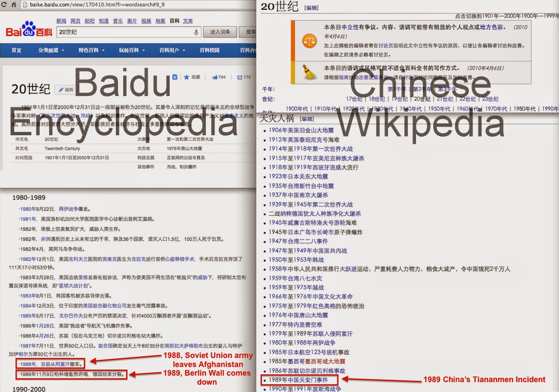Activate voice search with the microphone icon
Image resolution: width=559 pixels, height=392 pixels.
coord(196,32)
